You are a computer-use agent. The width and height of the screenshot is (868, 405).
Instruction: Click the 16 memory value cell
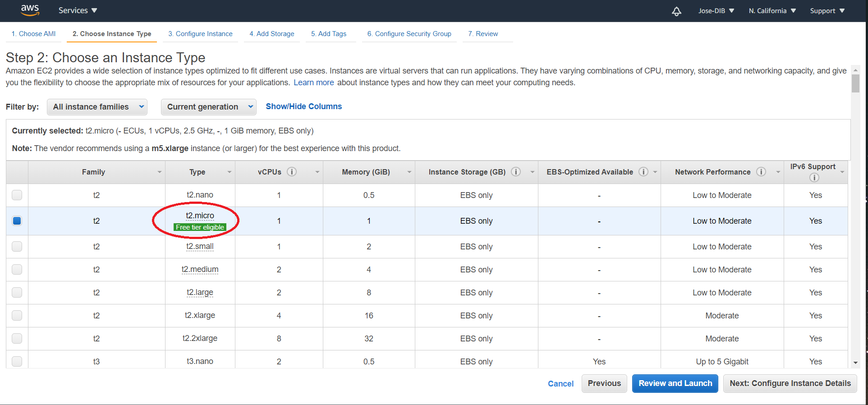(x=369, y=316)
